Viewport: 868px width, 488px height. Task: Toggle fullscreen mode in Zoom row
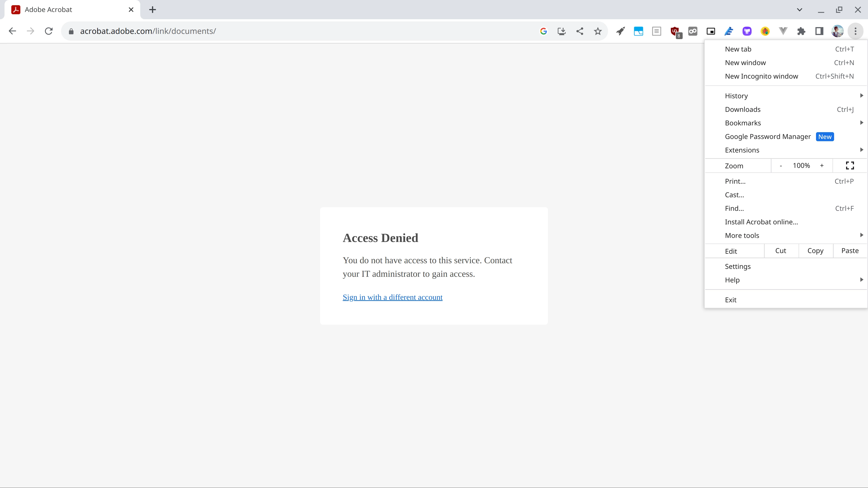pos(849,165)
